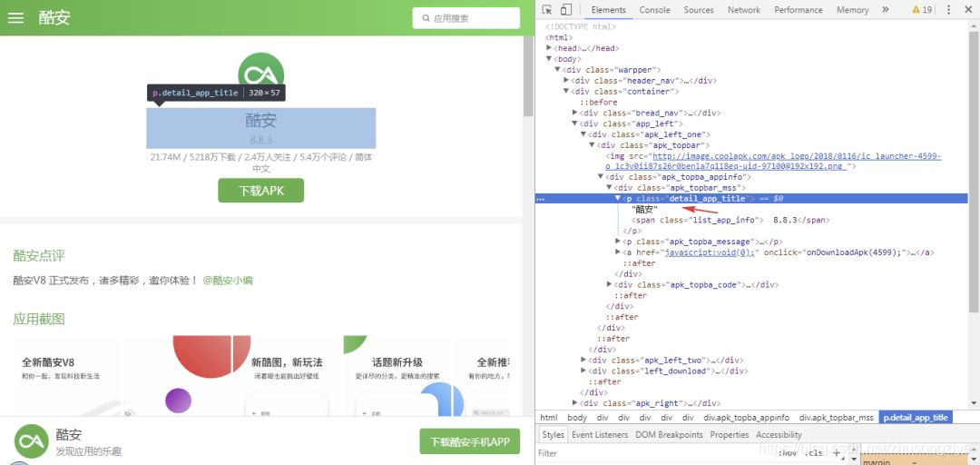Click the div.apk_topba_appinfo breadcrumb
980x465 pixels.
coord(746,418)
